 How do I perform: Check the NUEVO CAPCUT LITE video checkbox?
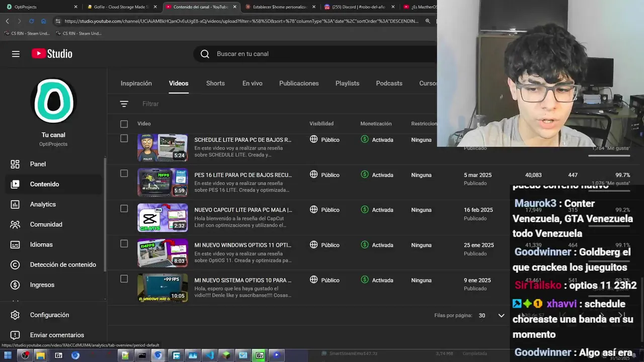click(124, 209)
